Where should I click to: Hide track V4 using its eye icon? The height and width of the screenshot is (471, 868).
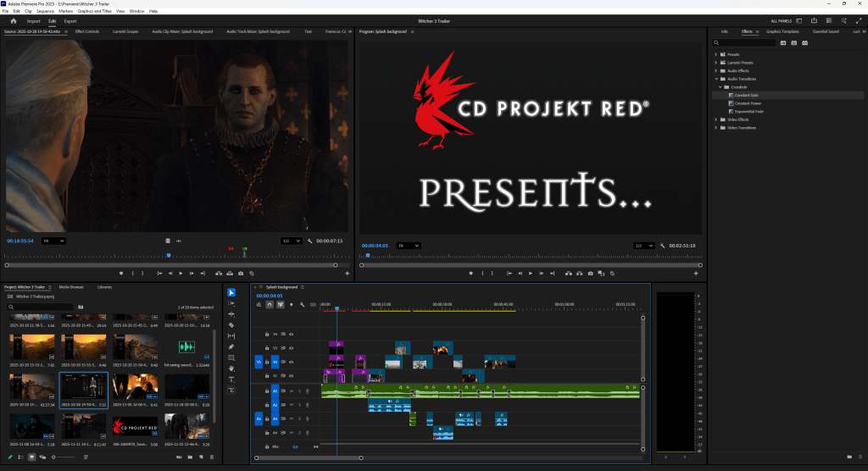tap(292, 334)
